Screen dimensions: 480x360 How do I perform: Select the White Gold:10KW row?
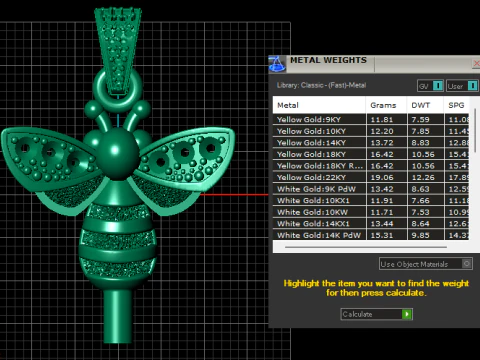pyautogui.click(x=371, y=212)
